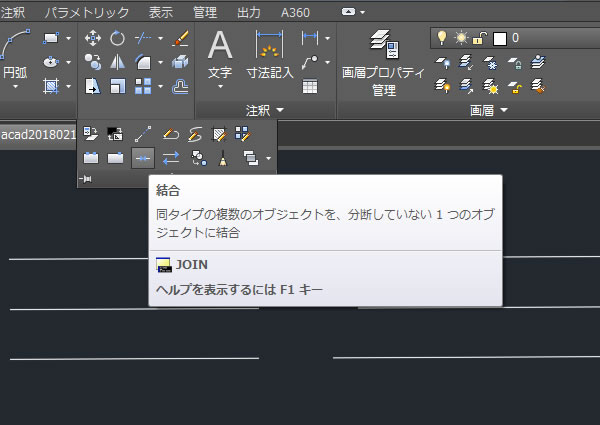This screenshot has height=425, width=600.
Task: Click the Leader tool icon
Action: pos(310,62)
